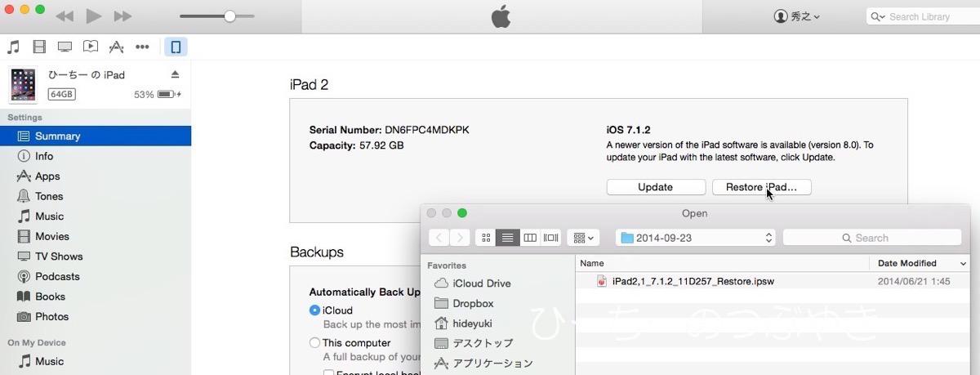
Task: Sort by the Name column header
Action: [x=724, y=263]
